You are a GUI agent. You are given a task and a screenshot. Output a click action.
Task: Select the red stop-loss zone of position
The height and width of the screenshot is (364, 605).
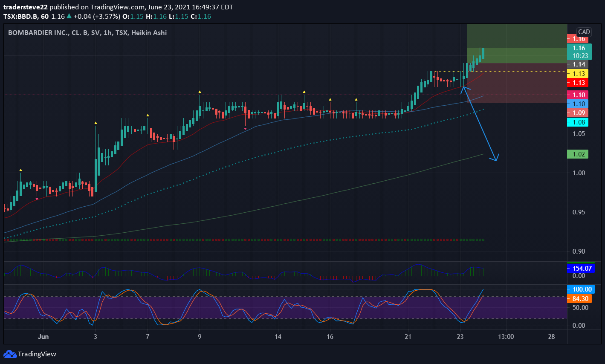[x=517, y=83]
